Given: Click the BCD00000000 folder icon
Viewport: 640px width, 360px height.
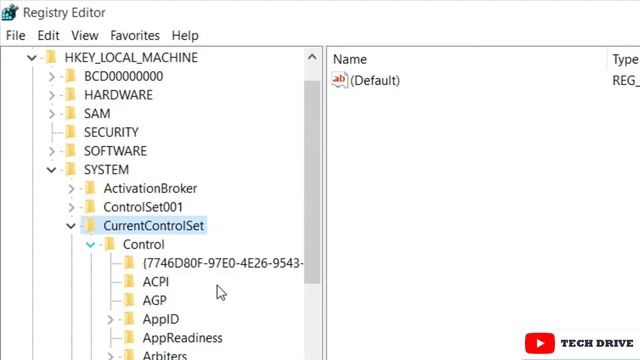Looking at the screenshot, I should coord(71,76).
